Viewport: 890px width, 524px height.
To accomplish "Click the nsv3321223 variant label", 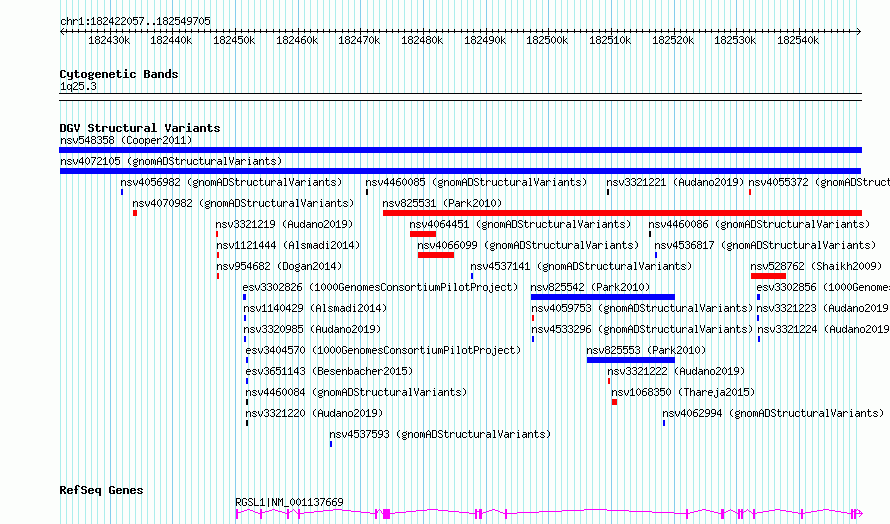I will [823, 308].
